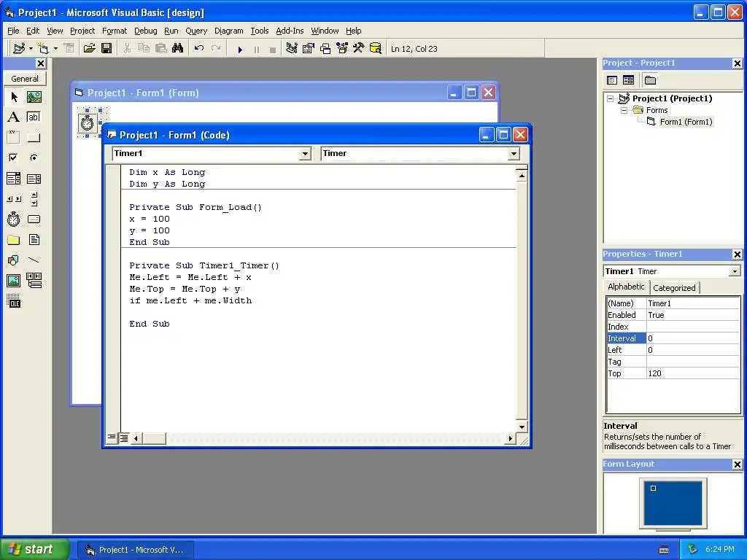Select the Shape tool

14,260
